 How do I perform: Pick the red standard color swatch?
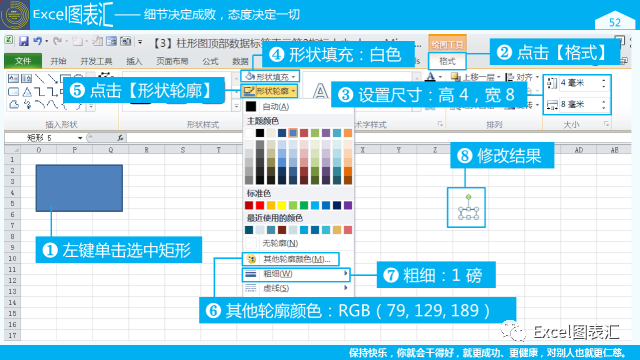pyautogui.click(x=260, y=205)
